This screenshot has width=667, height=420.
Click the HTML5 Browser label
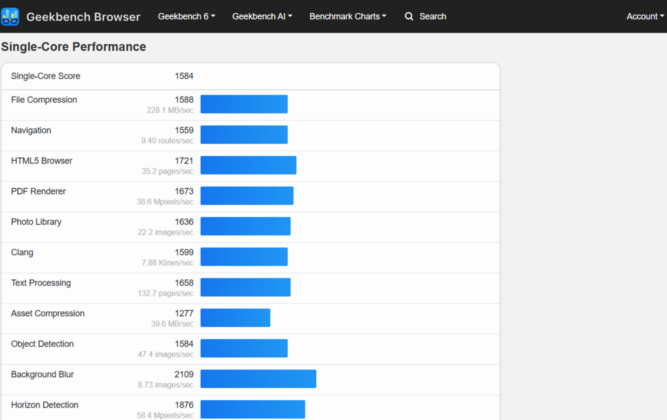(x=42, y=161)
